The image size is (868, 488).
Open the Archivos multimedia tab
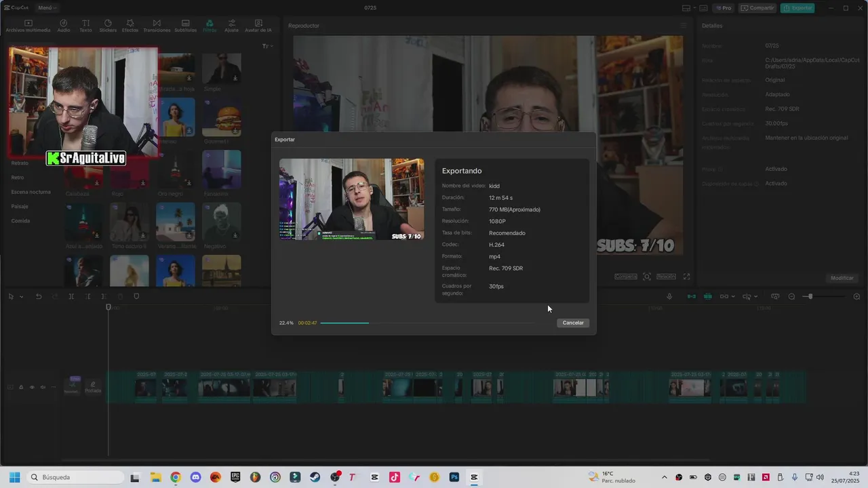pos(28,26)
